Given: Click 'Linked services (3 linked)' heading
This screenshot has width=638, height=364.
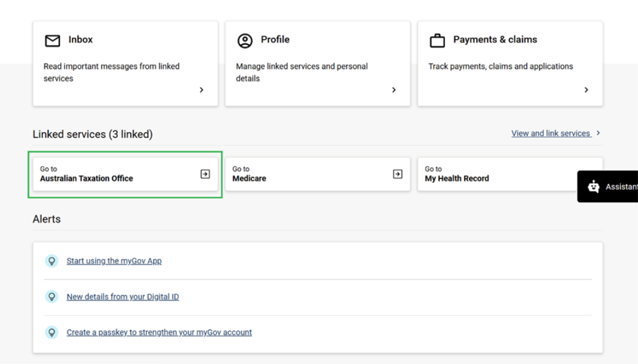Looking at the screenshot, I should (x=93, y=134).
